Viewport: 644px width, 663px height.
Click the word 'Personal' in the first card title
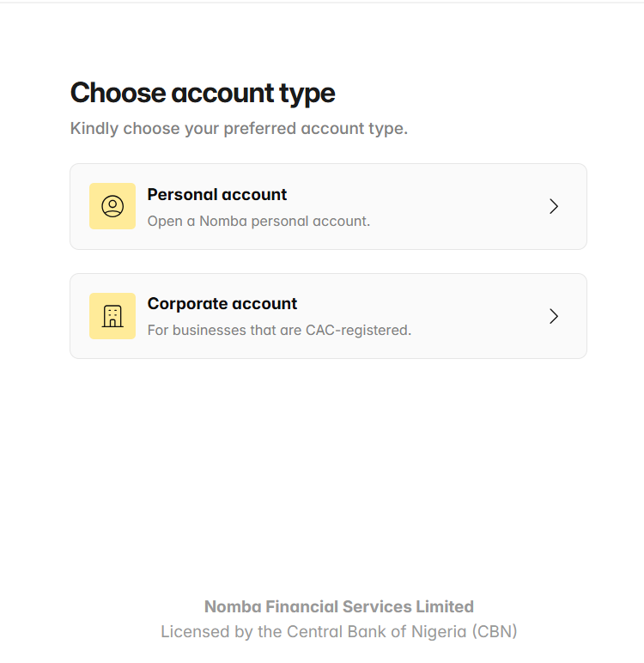(x=182, y=194)
